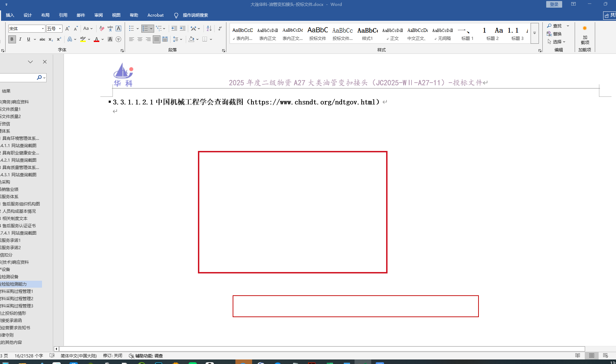Click the enclosed character icon

coord(118,39)
